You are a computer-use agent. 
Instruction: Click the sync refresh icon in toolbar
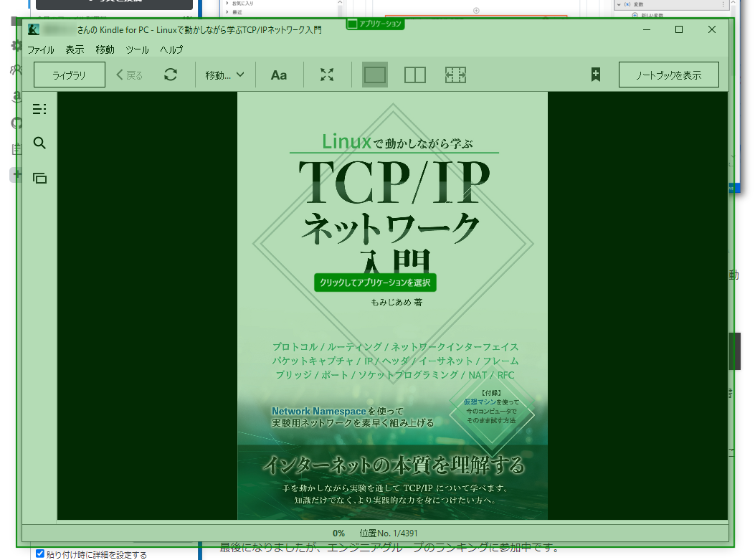tap(171, 75)
